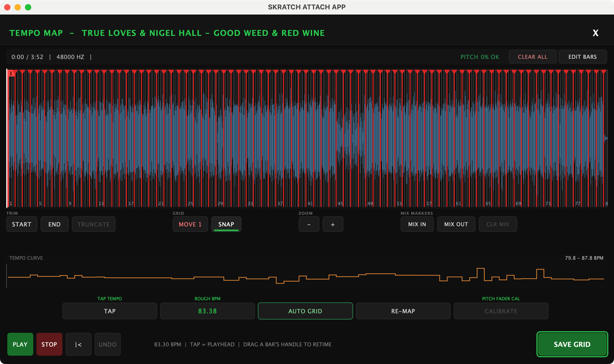Click the tempo curve graph
The width and height of the screenshot is (614, 364).
[305, 276]
